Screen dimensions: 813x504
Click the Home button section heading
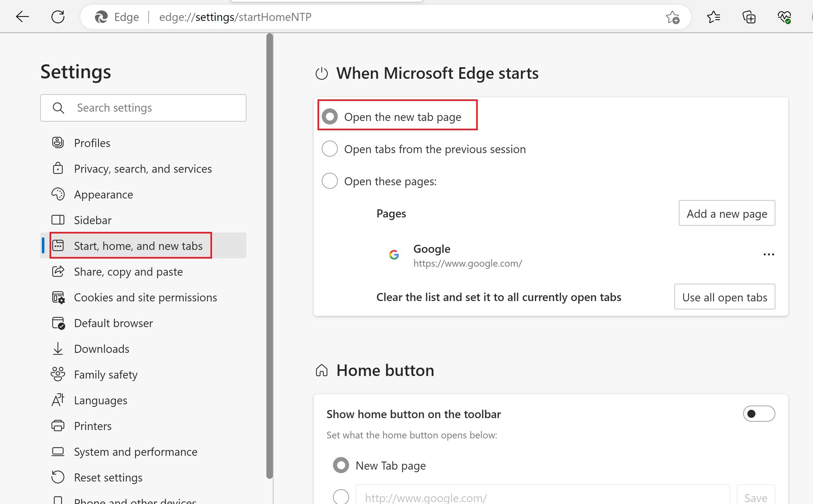tap(385, 370)
